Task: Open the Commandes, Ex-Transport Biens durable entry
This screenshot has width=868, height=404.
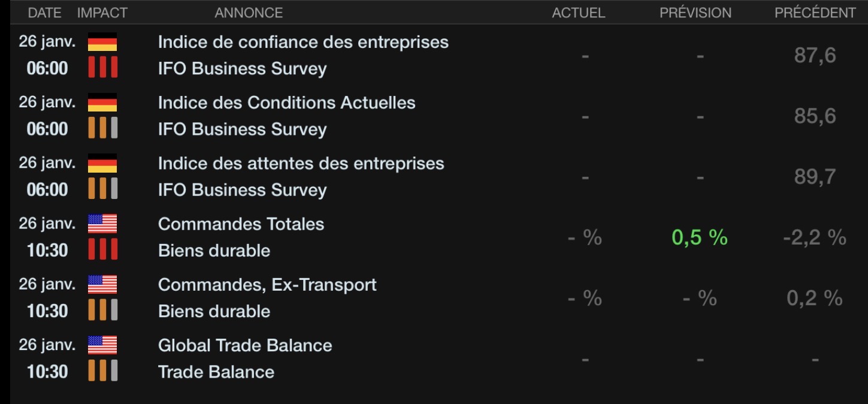Action: 267,297
